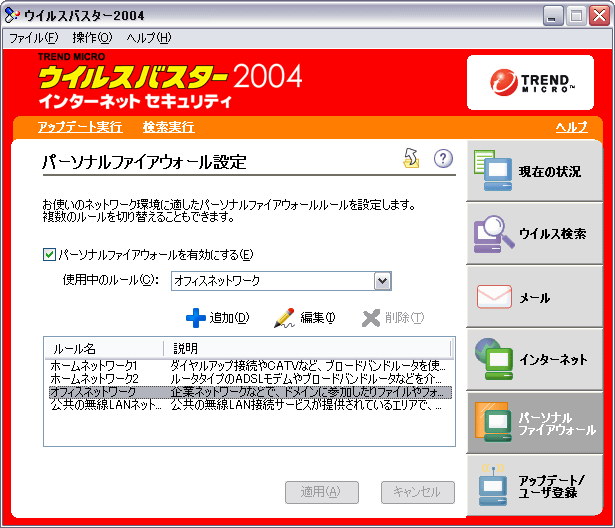Click description starting ルータタイプのADSLモデム

306,379
